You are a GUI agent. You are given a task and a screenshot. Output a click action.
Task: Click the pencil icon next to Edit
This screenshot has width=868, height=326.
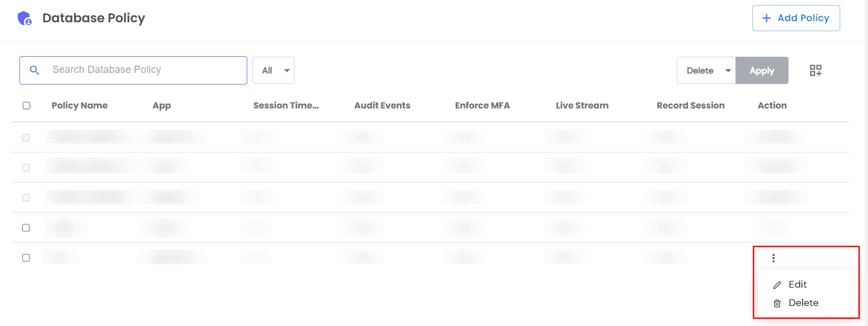pos(777,284)
